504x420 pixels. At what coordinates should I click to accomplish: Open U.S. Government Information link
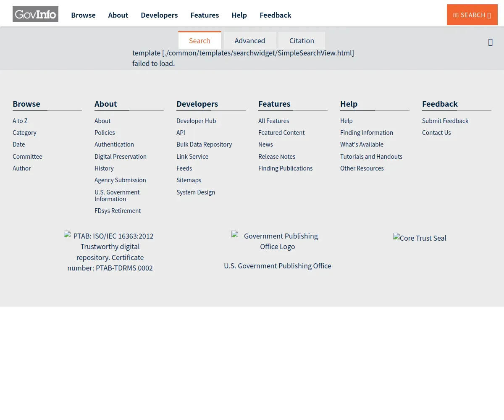pyautogui.click(x=117, y=196)
